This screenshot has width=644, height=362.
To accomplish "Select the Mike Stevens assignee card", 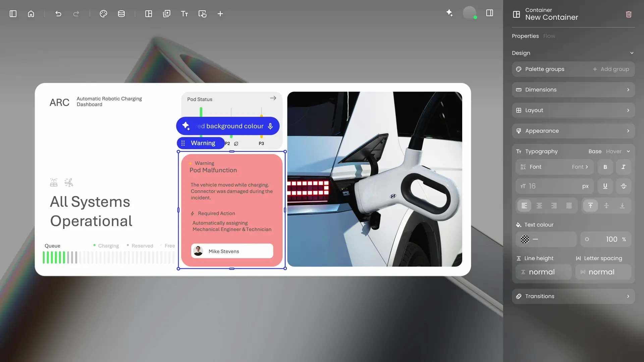I will [x=232, y=251].
